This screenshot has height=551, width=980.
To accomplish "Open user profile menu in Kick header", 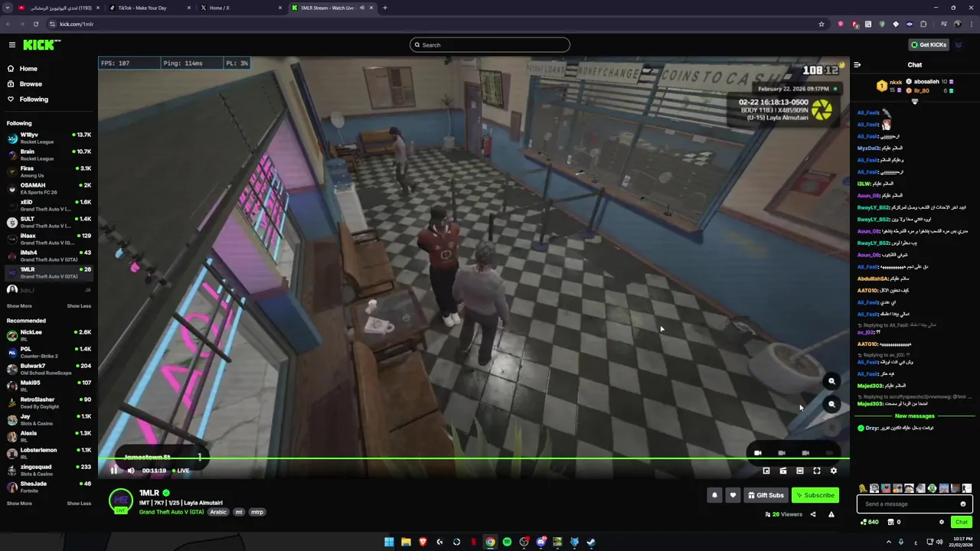I will point(959,45).
